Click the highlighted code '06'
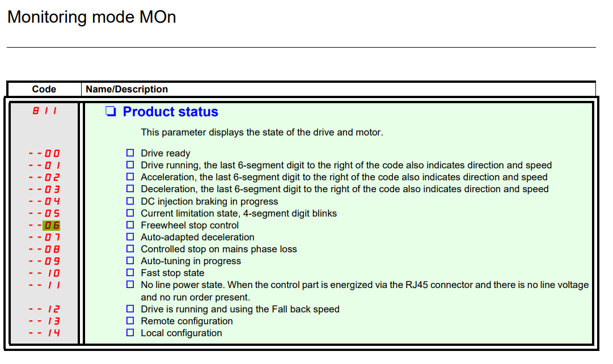 tap(51, 226)
